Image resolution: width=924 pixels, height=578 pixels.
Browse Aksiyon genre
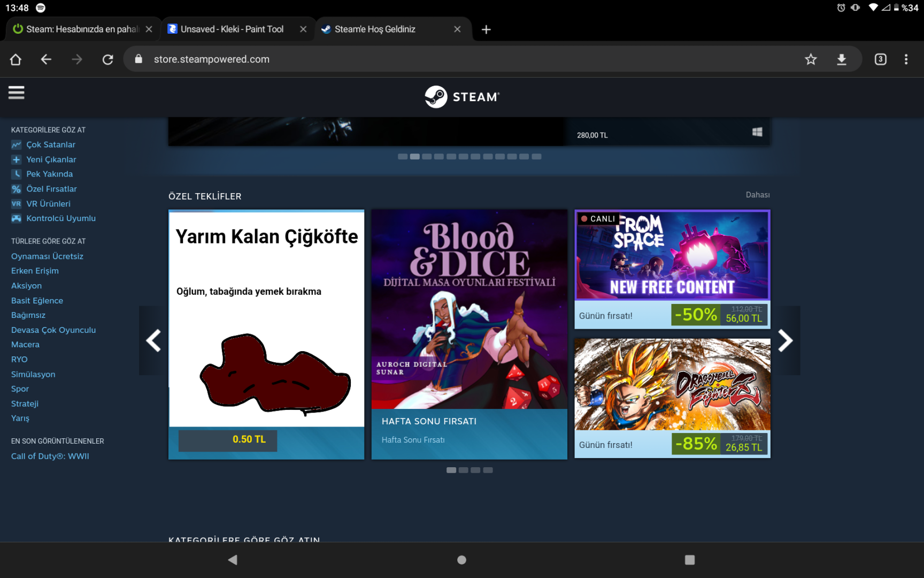click(26, 286)
